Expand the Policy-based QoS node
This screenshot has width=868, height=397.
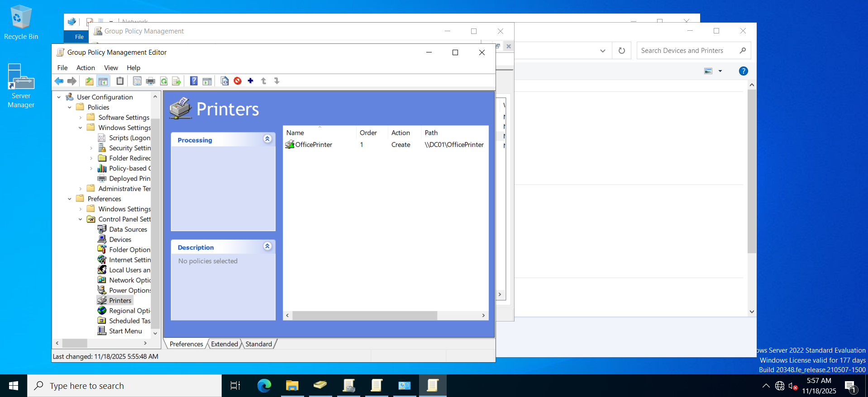click(x=91, y=169)
